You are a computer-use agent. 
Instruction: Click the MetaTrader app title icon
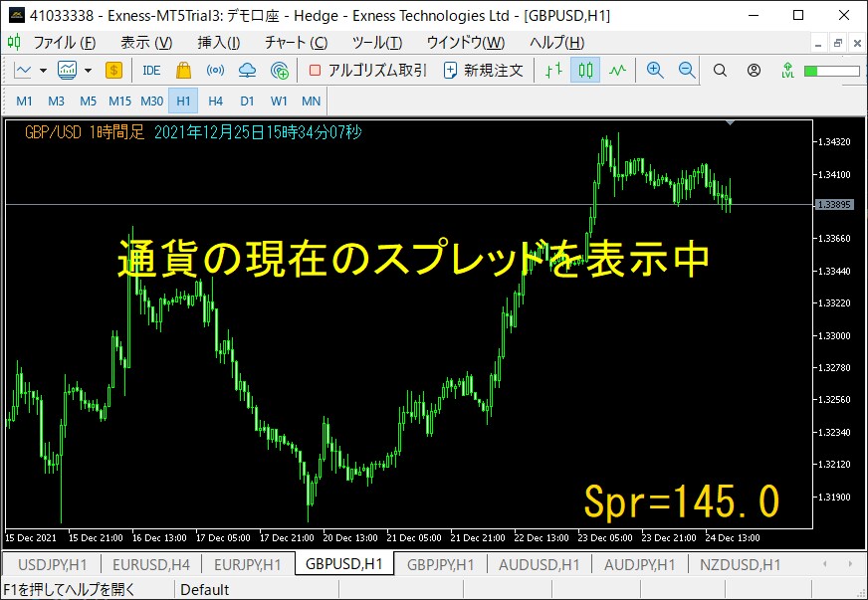click(17, 16)
